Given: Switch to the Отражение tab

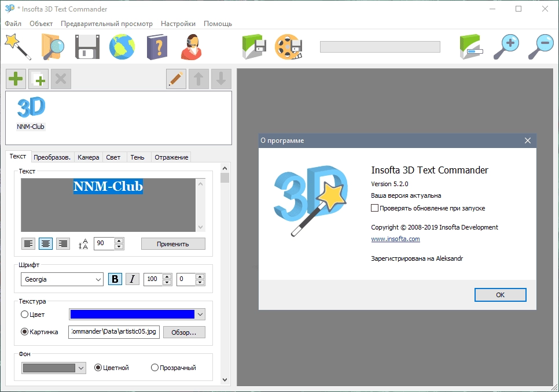Looking at the screenshot, I should (x=171, y=157).
